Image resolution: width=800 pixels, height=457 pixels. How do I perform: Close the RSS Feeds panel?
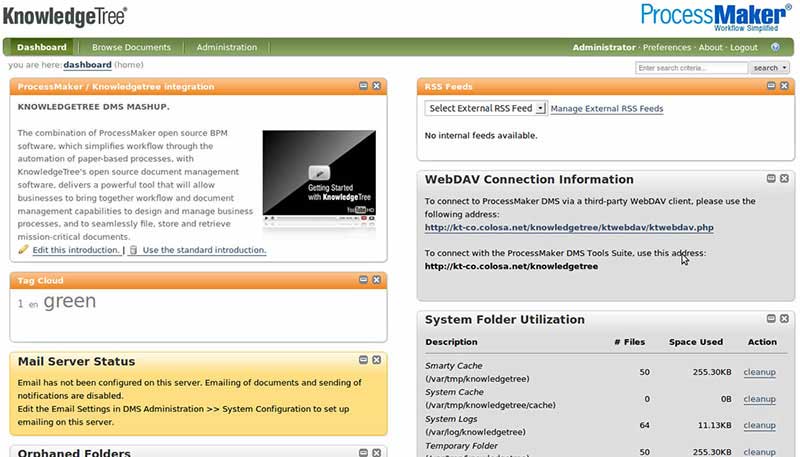(785, 86)
